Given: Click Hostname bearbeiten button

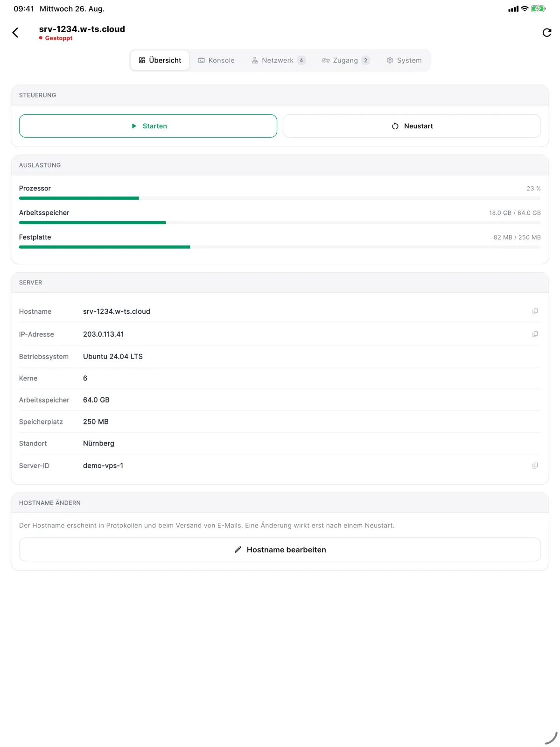Looking at the screenshot, I should [x=280, y=550].
